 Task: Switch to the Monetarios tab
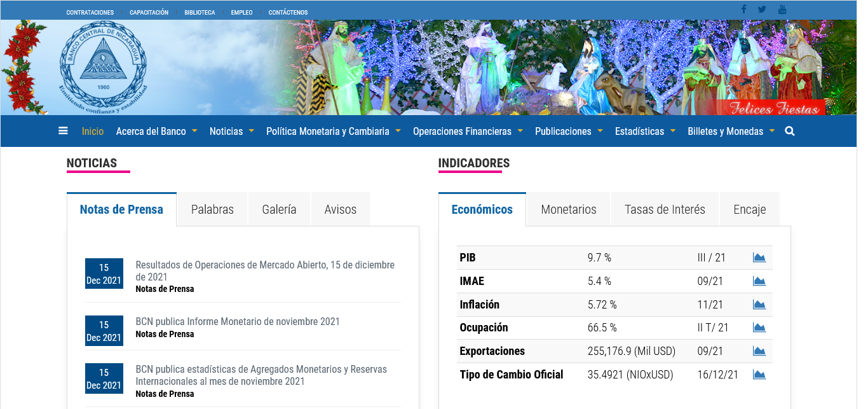569,209
